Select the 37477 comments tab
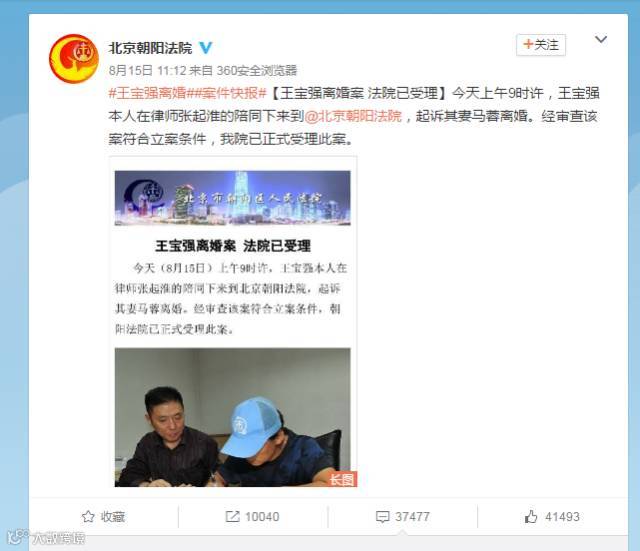640x551 pixels. click(x=402, y=517)
